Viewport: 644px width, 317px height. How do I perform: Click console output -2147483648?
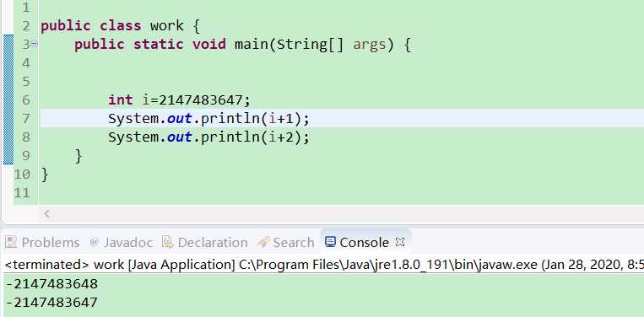click(x=51, y=284)
